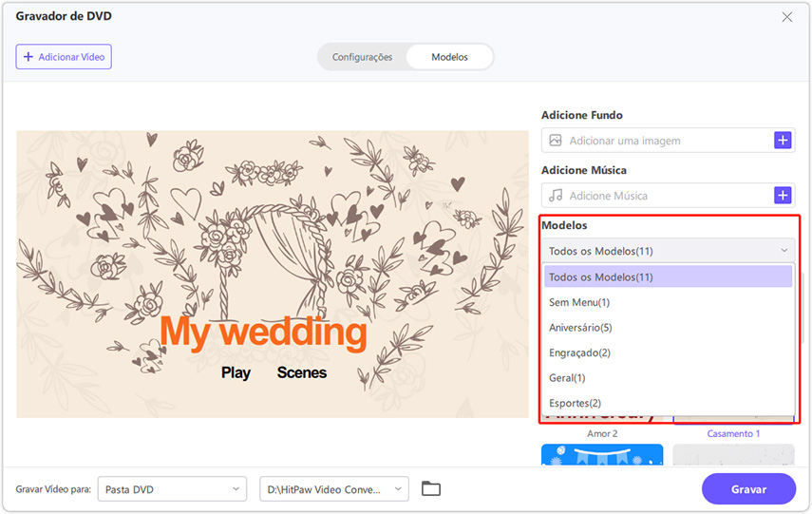Close the Gravador de DVD window

click(786, 17)
